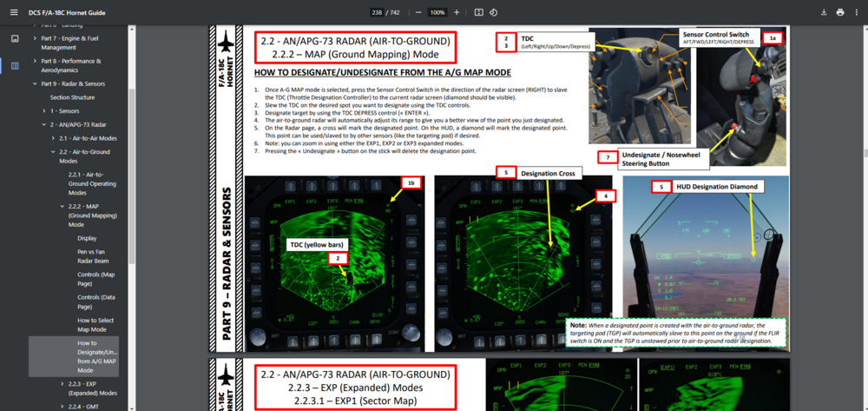Select How to Designate/Undesignate from A/G MAP entry
Screen dimensions: 868x411
[x=74, y=356]
